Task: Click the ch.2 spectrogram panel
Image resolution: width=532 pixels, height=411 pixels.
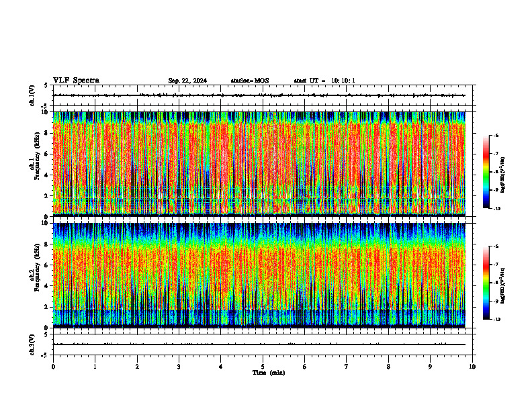Action: pos(259,275)
